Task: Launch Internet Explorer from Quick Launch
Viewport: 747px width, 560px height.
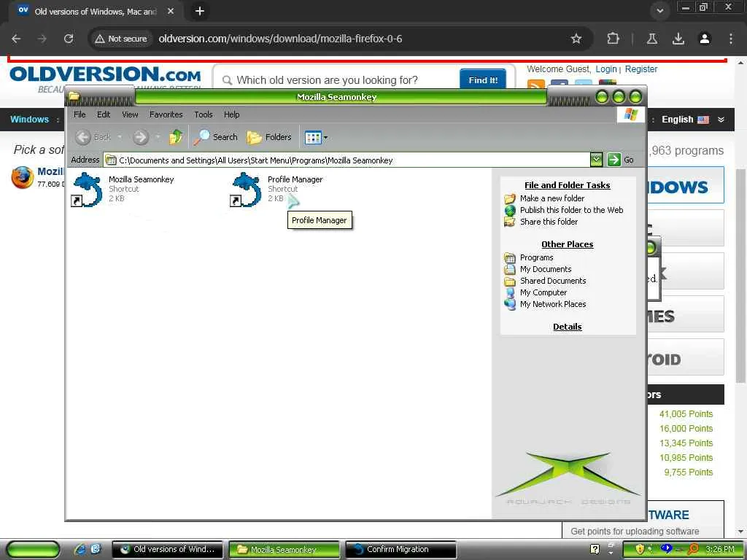Action: click(80, 550)
